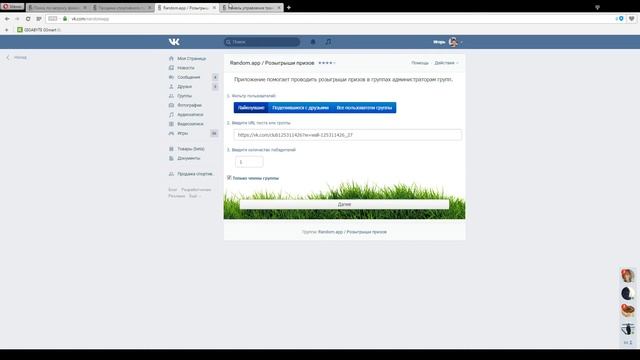
Task: Click the camera icon beside Фотографии
Action: [x=171, y=105]
